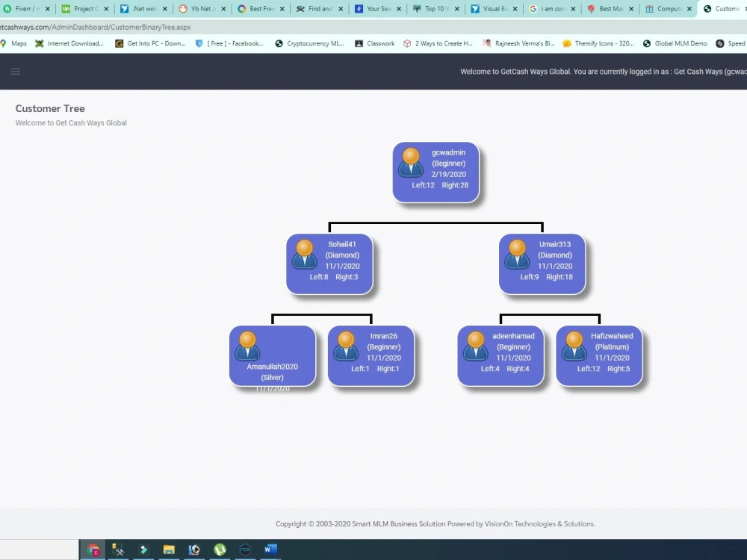
Task: Open the hexagon taskbar app icon
Action: pos(245,550)
